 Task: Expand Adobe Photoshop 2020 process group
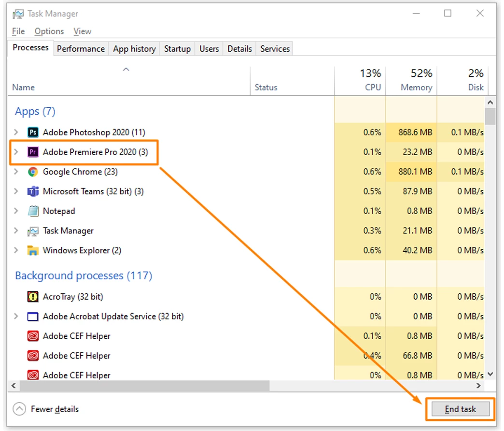point(16,132)
